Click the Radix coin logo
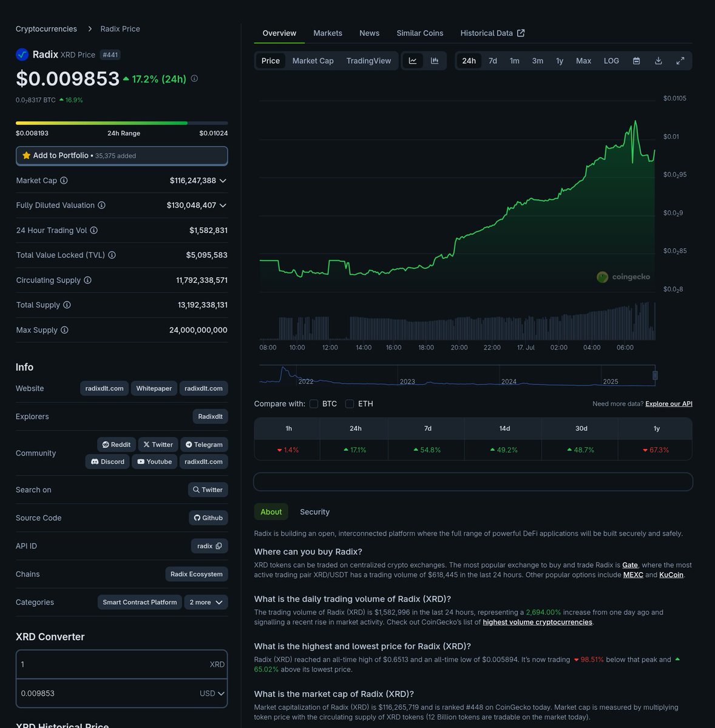Viewport: 715px width, 728px height. click(22, 54)
